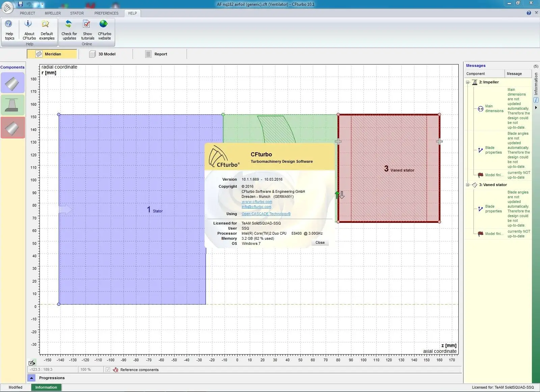
Task: Click the green up arrow between components
Action: click(337, 195)
